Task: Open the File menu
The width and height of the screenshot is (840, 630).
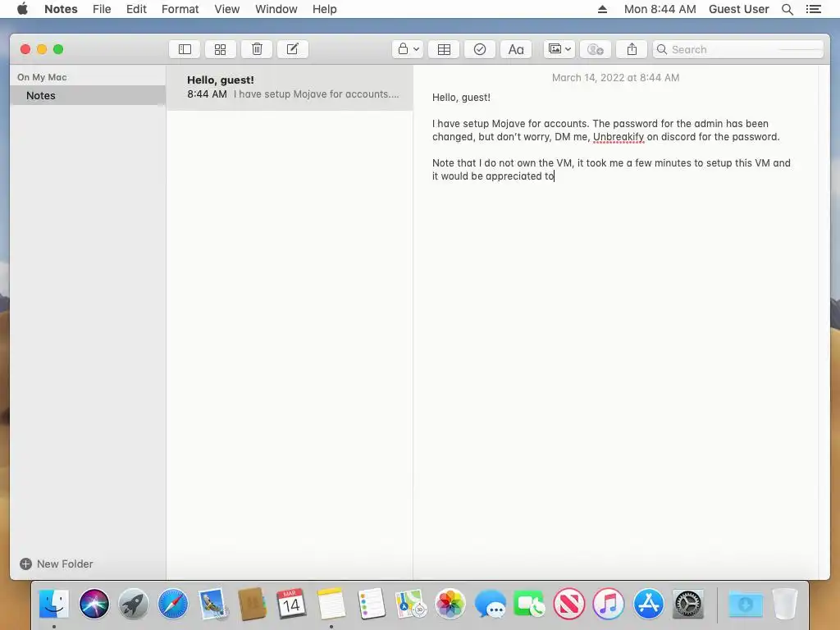Action: coord(102,9)
